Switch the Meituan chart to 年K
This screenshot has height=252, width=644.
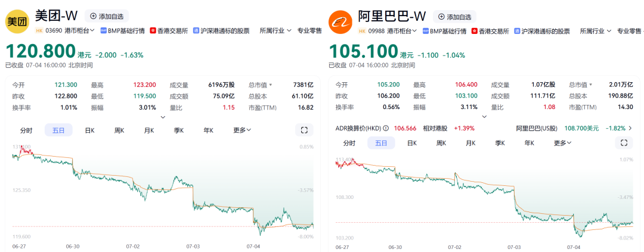coord(208,130)
